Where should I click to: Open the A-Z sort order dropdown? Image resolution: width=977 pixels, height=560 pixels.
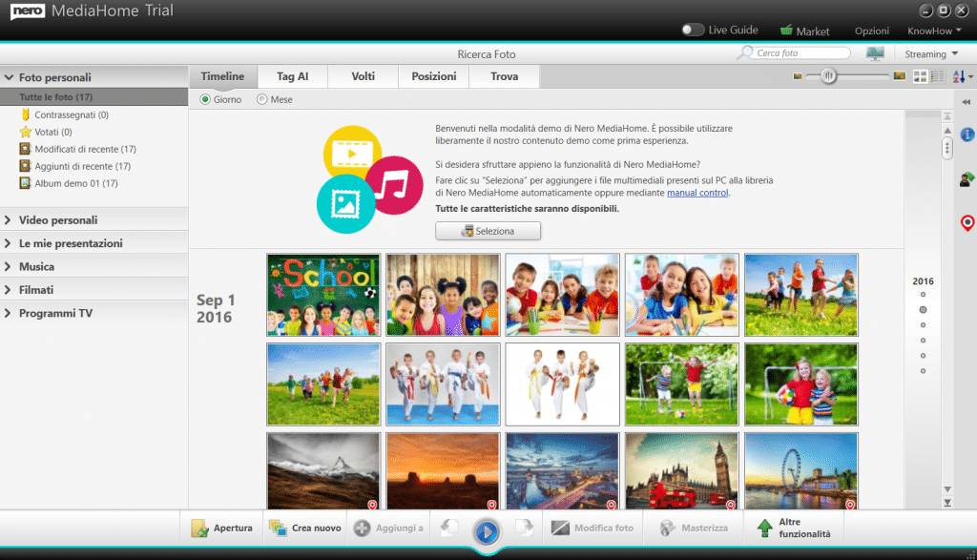pos(963,76)
